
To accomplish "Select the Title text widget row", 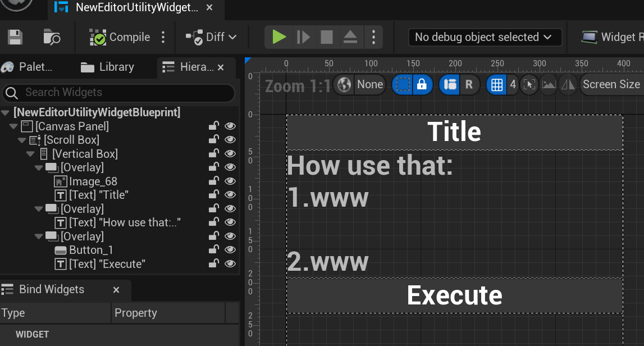I will 99,195.
